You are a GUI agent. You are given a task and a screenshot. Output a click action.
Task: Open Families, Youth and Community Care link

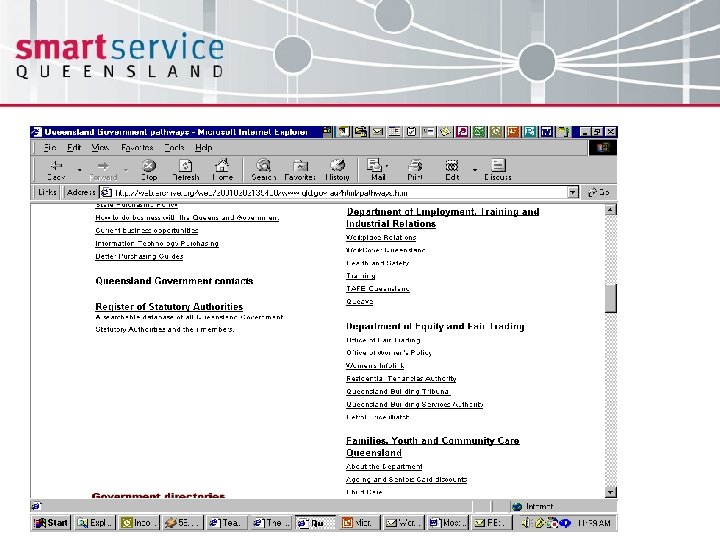(433, 447)
